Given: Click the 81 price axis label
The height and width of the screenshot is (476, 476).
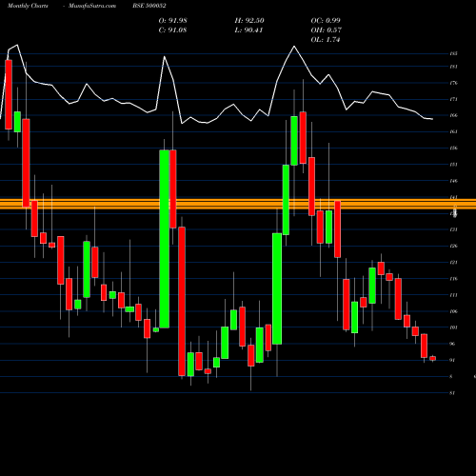Looking at the screenshot, I should tap(452, 393).
